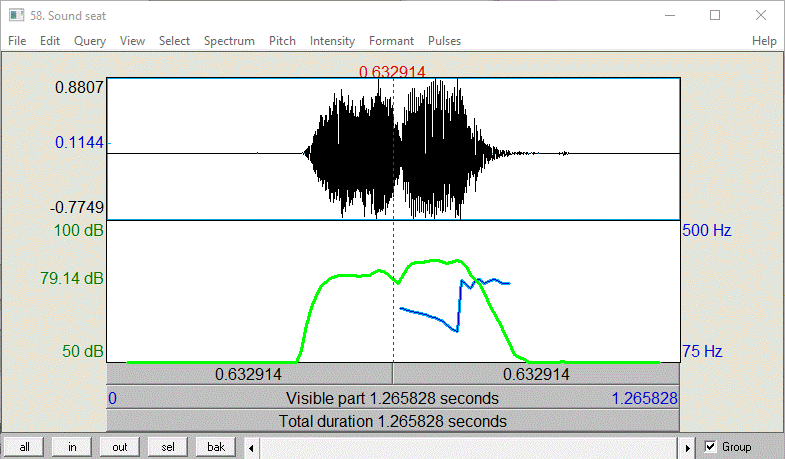Open the Formant menu

click(x=391, y=41)
